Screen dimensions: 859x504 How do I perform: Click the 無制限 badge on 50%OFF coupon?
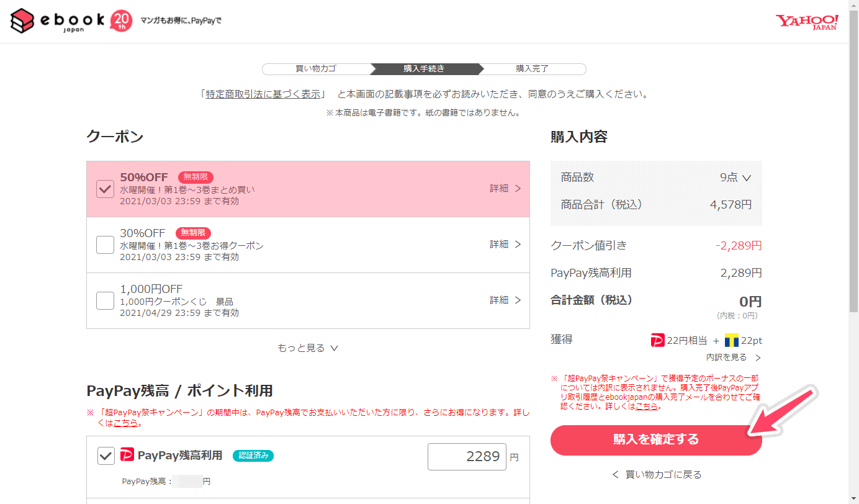pos(196,178)
